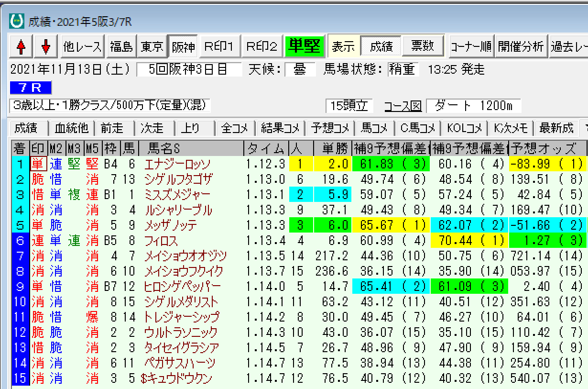
Task: Select the 成績 tab
Action: (x=29, y=128)
